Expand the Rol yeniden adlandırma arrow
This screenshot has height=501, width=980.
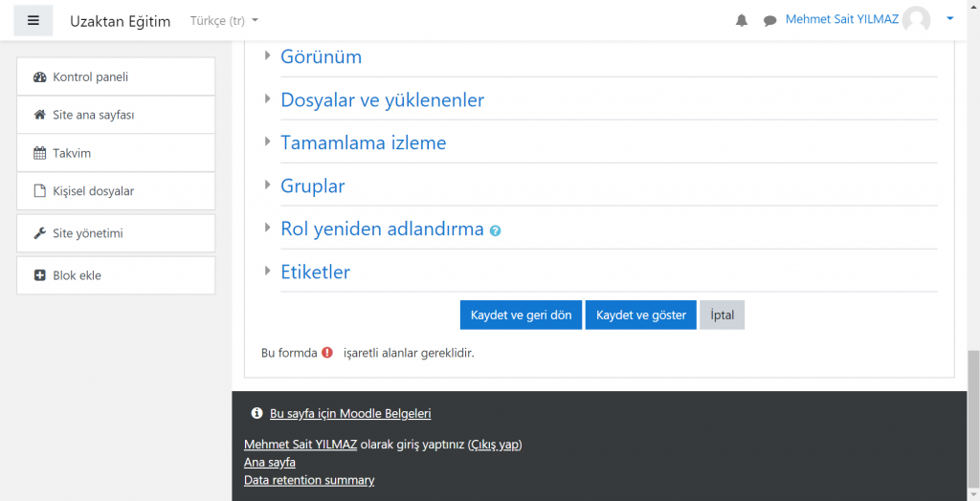268,228
